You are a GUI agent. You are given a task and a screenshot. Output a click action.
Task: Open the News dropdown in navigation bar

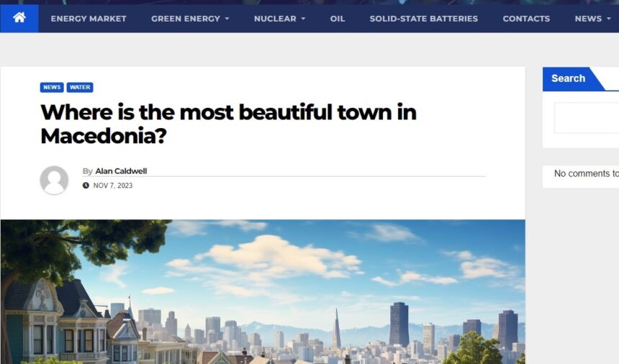(x=593, y=19)
